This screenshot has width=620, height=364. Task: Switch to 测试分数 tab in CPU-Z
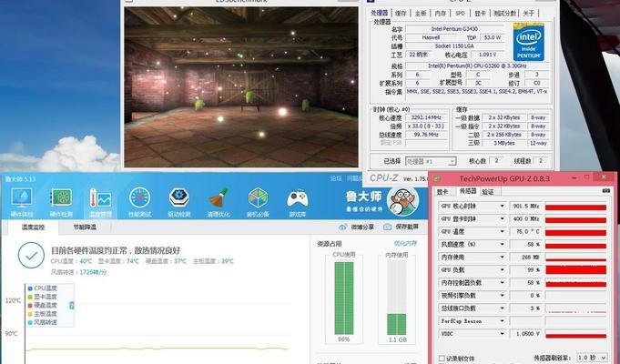[504, 13]
